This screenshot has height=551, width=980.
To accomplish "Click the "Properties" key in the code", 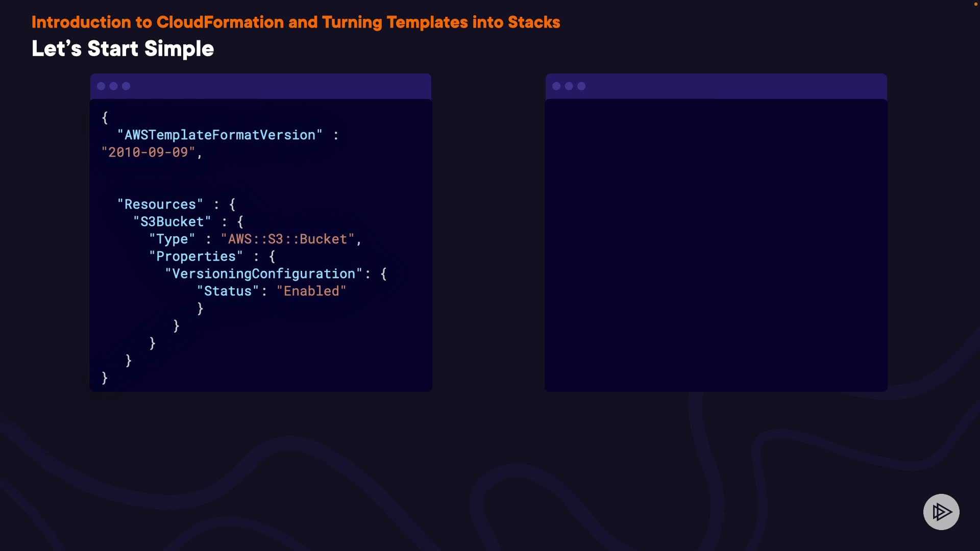I will [195, 257].
